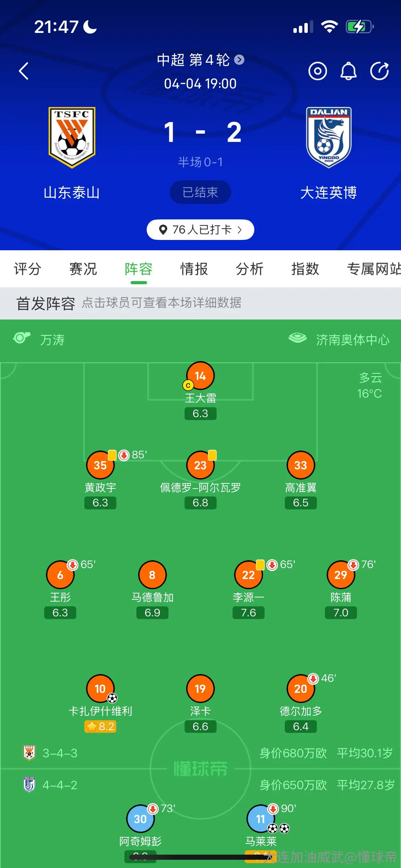This screenshot has width=401, height=868.
Task: Expand league round arrow beside 第4轮
Action: pos(239,60)
